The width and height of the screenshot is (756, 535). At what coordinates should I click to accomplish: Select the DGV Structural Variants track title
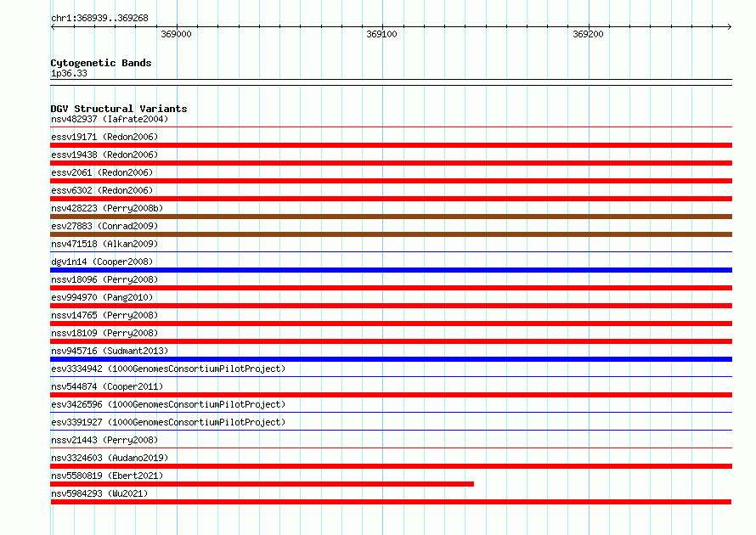[x=119, y=109]
